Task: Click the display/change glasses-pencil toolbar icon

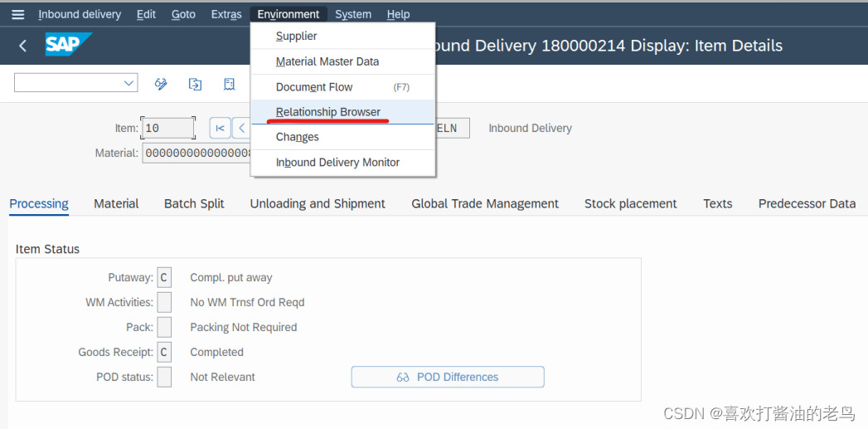Action: (161, 84)
